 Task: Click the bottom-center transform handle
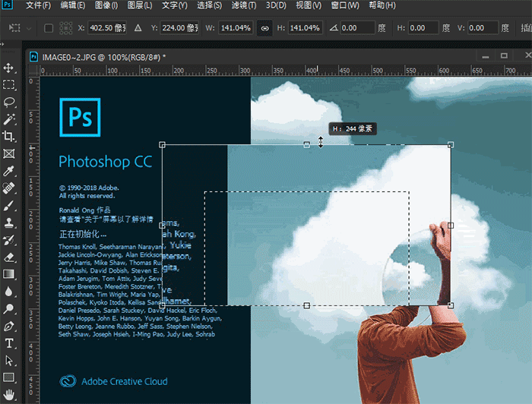click(x=307, y=305)
